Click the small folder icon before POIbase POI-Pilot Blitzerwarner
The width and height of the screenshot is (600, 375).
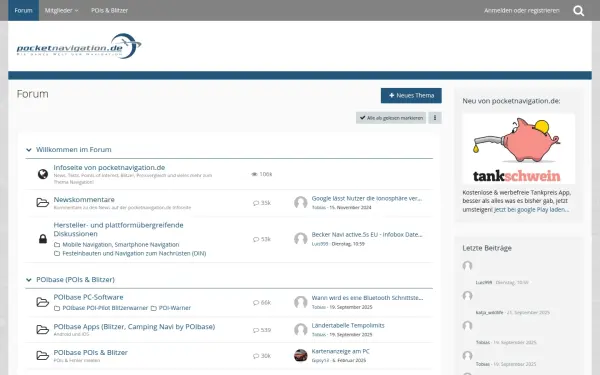pyautogui.click(x=57, y=308)
